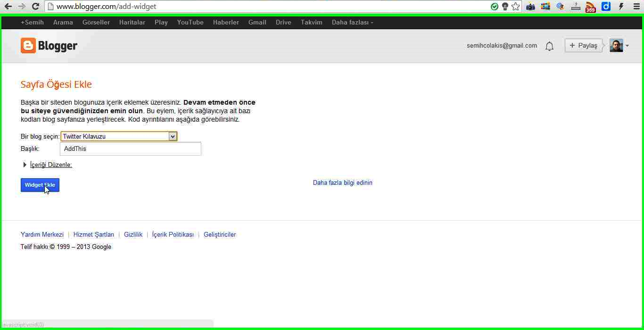Click the camera extension icon
644x330 pixels.
click(x=531, y=7)
